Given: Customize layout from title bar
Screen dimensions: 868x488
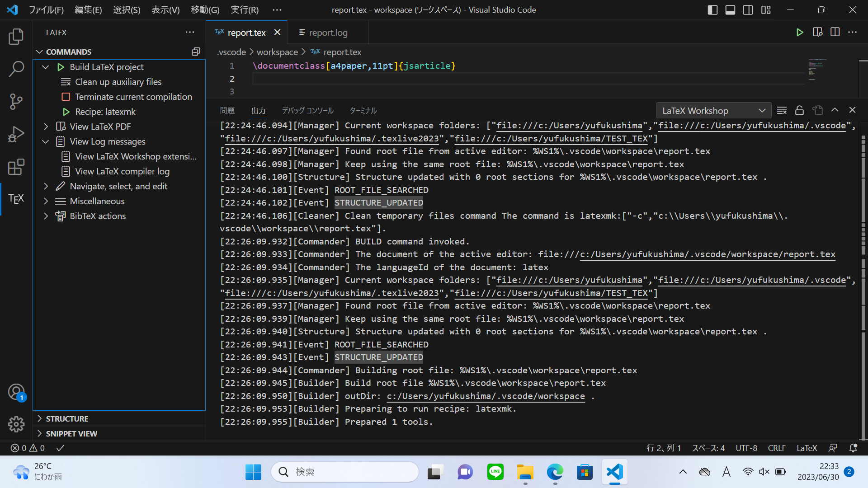Looking at the screenshot, I should (x=766, y=10).
